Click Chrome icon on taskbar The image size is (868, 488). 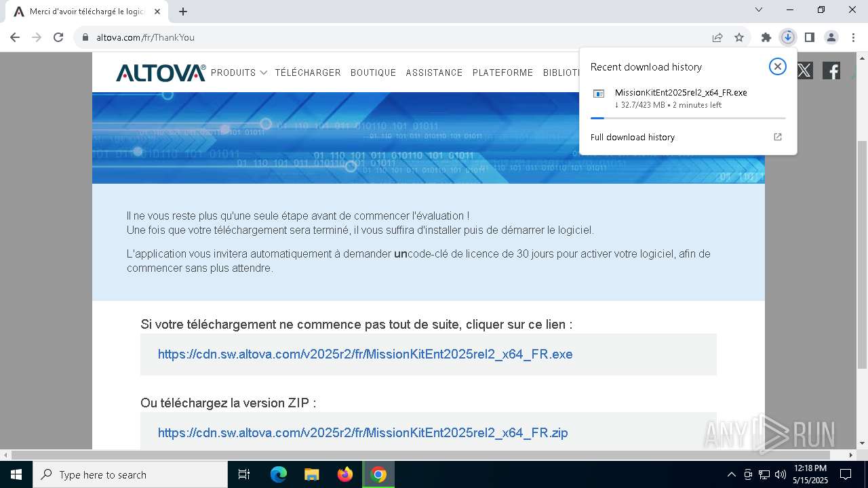pyautogui.click(x=378, y=474)
